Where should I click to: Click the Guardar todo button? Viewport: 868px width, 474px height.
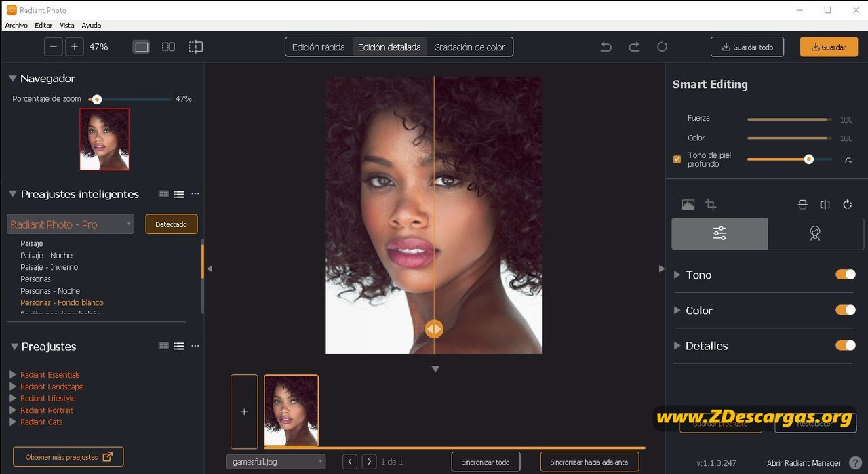pos(747,47)
